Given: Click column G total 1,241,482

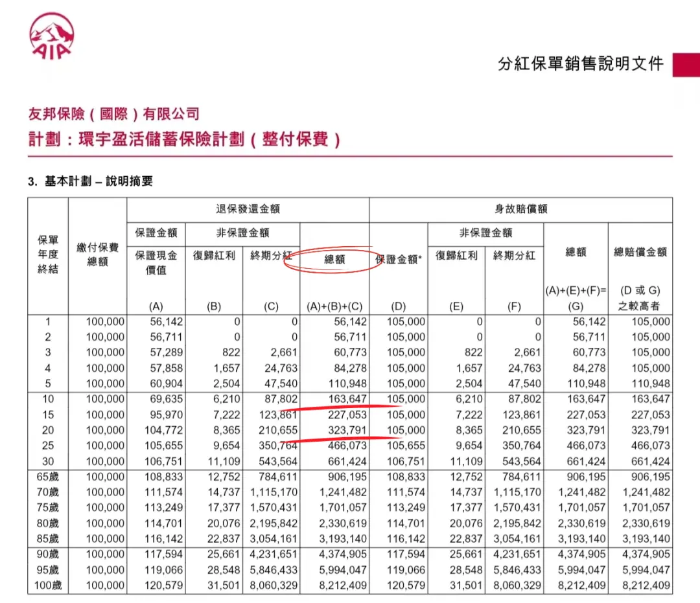Looking at the screenshot, I should coord(581,492).
